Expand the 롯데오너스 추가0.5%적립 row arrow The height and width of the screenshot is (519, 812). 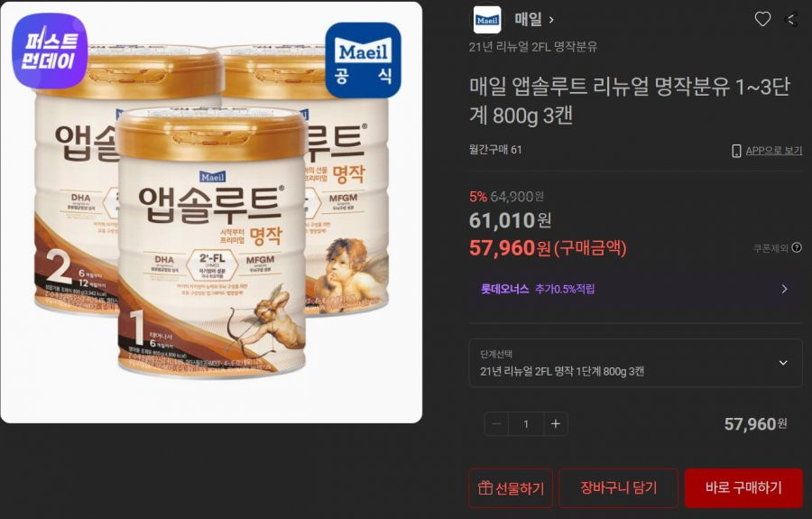[784, 289]
